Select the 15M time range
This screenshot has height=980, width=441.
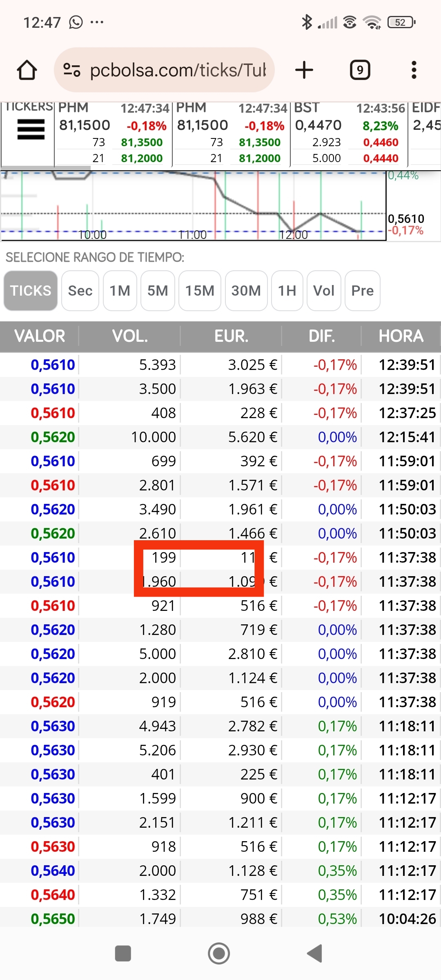[200, 291]
